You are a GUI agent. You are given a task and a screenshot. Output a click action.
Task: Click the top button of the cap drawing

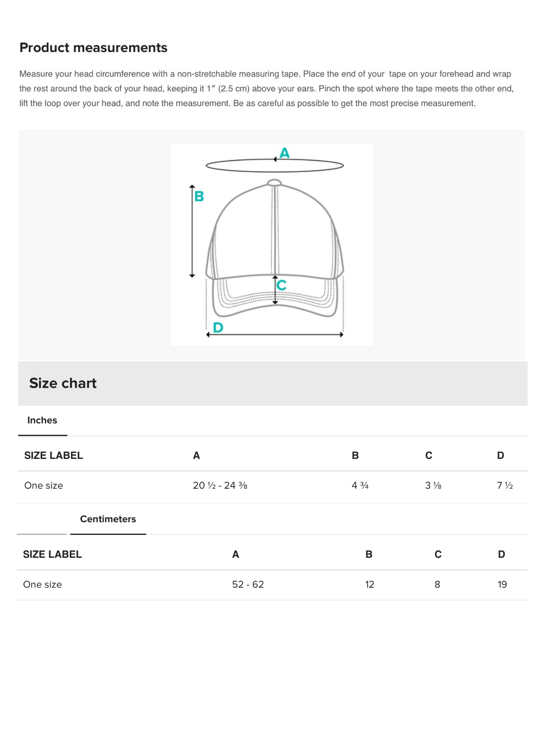274,183
